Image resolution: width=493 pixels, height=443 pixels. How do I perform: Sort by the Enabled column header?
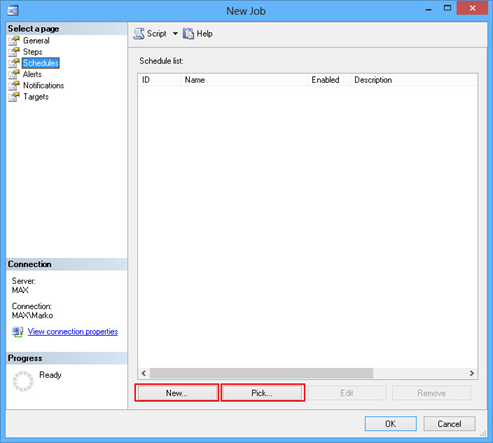329,80
